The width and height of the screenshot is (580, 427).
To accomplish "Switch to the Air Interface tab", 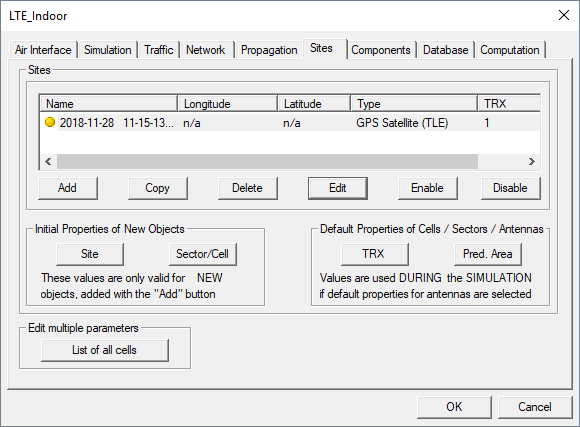I will (x=43, y=50).
